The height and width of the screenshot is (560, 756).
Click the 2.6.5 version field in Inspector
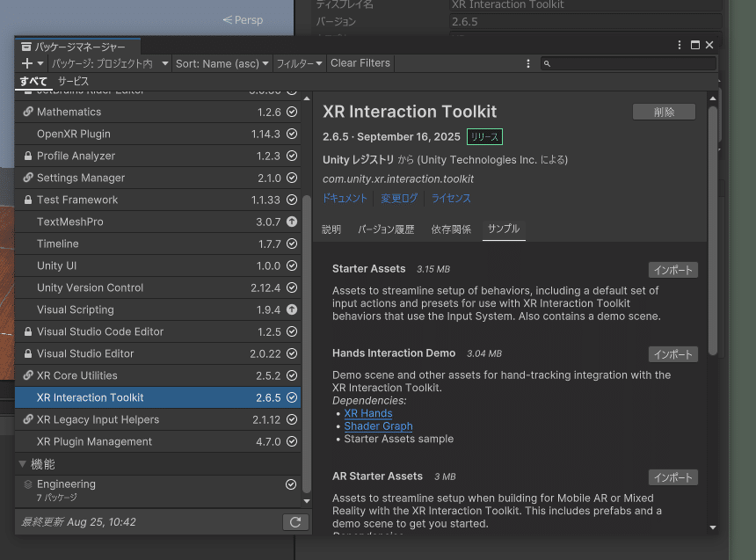pyautogui.click(x=585, y=22)
